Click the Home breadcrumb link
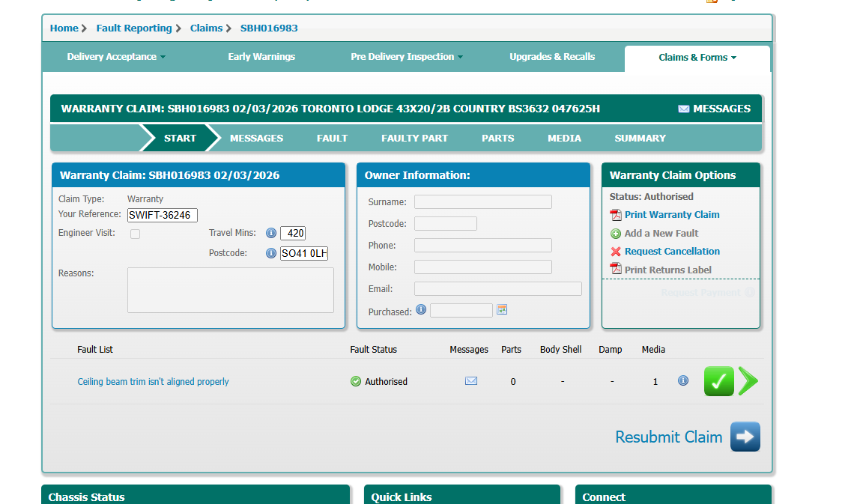Screen dimensions: 854x504 click(64, 28)
